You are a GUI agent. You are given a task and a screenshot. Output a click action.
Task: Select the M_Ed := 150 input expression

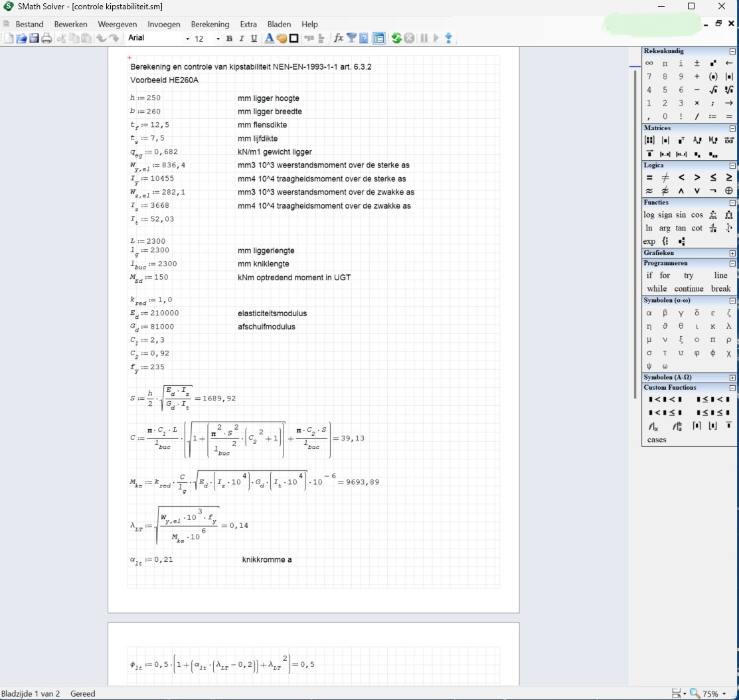(149, 278)
